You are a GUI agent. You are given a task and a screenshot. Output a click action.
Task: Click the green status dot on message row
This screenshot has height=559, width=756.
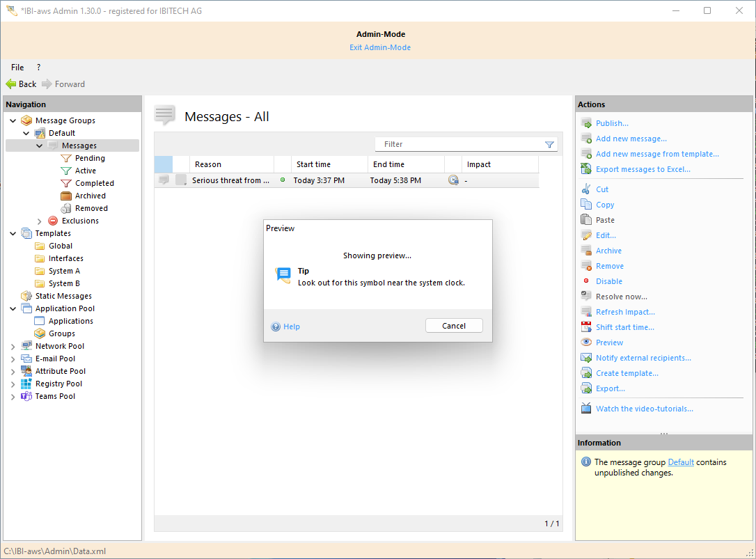(x=283, y=180)
